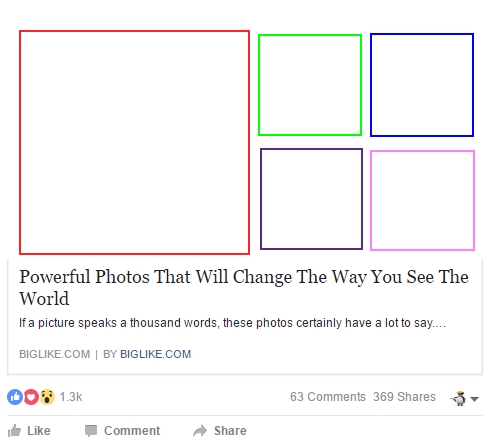The height and width of the screenshot is (444, 491).
Task: Click the gray BIGLIKE.COM source label
Action: (x=54, y=354)
